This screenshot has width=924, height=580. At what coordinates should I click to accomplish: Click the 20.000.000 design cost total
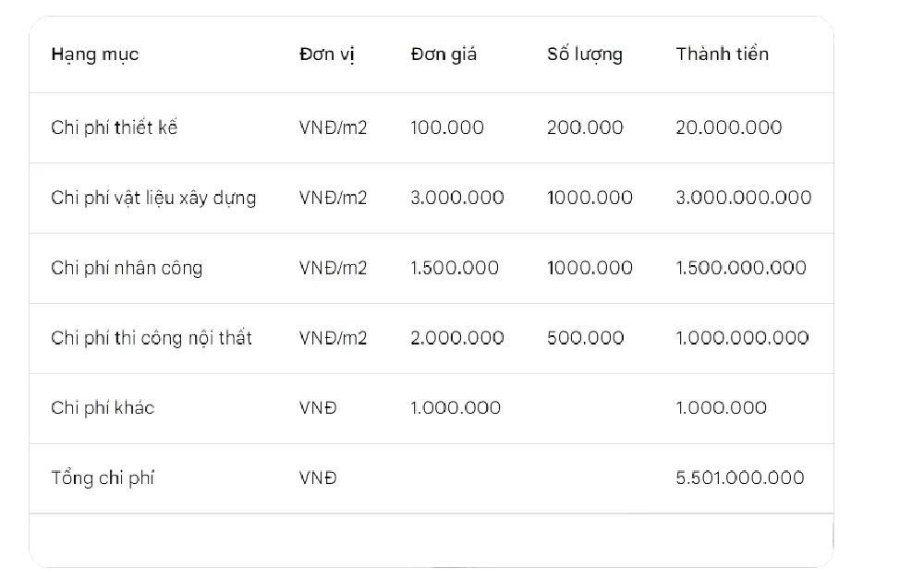pos(728,127)
